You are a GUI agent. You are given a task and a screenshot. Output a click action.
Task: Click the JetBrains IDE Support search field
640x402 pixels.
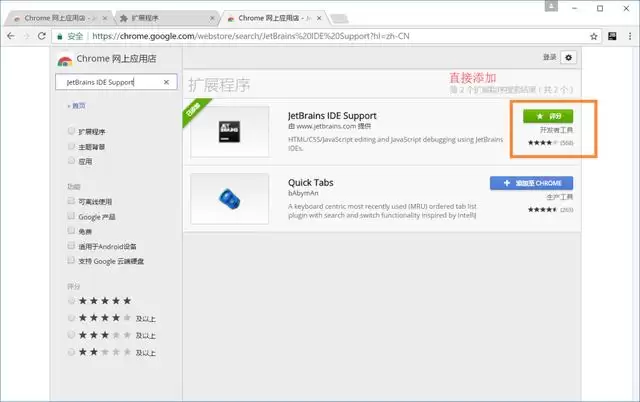[x=116, y=82]
